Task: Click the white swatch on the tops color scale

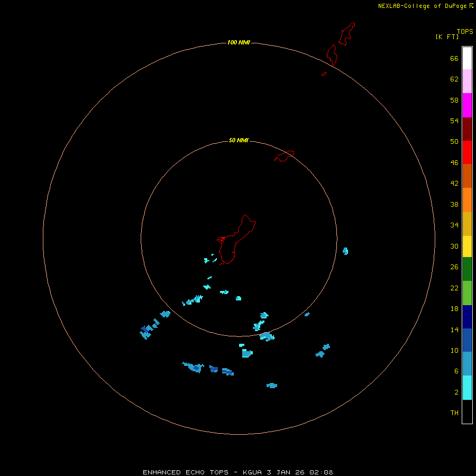Action: coord(467,58)
